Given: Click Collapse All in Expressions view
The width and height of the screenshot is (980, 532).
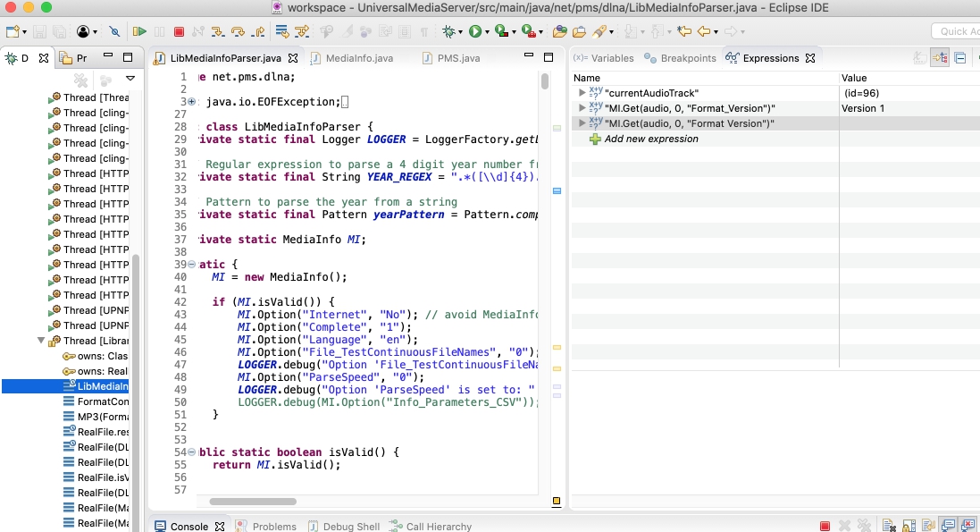Looking at the screenshot, I should [x=960, y=58].
